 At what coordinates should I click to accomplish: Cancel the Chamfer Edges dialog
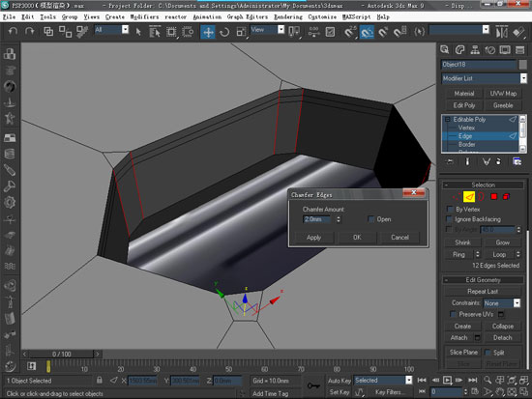(399, 238)
